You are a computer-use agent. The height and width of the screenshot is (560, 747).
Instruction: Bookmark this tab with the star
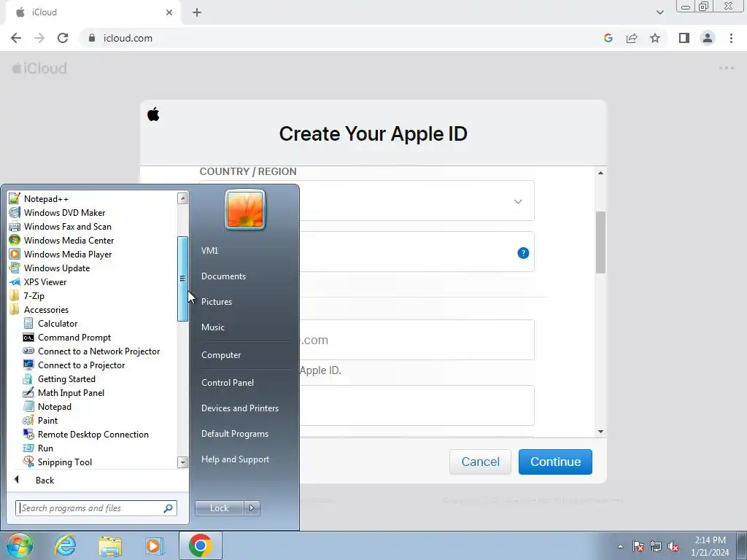click(x=655, y=38)
